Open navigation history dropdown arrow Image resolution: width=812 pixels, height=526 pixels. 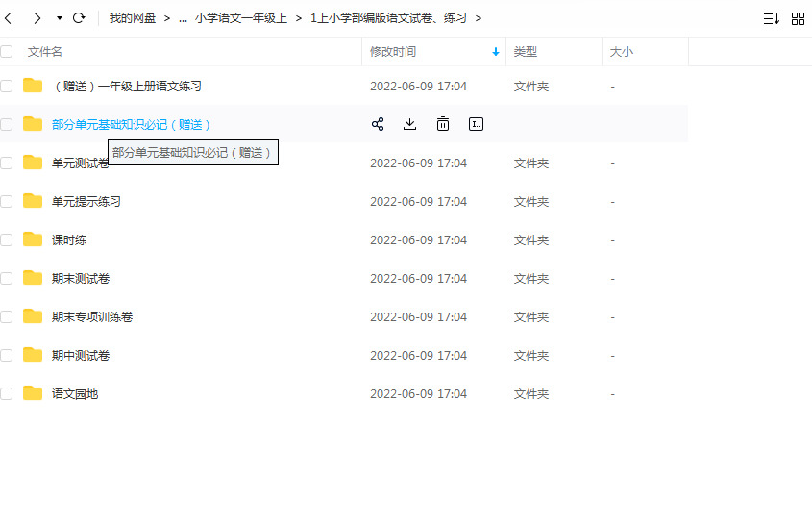(x=60, y=18)
